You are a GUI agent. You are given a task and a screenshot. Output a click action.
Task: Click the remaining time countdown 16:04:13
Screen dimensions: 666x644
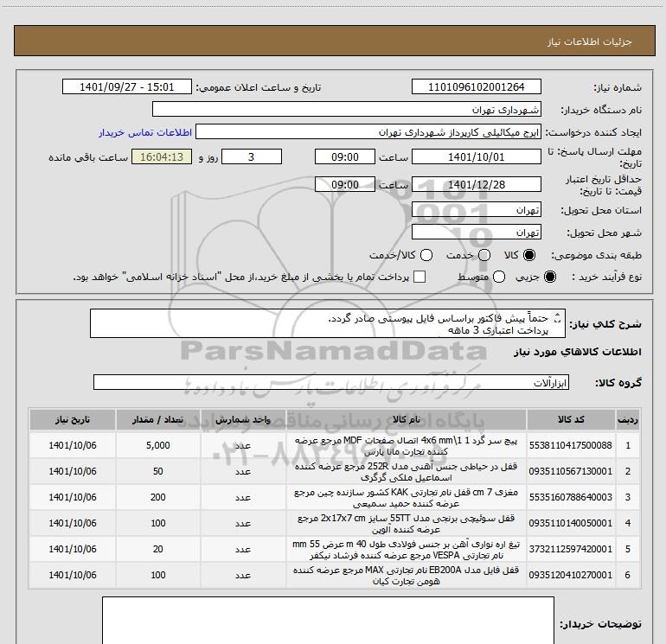(162, 156)
